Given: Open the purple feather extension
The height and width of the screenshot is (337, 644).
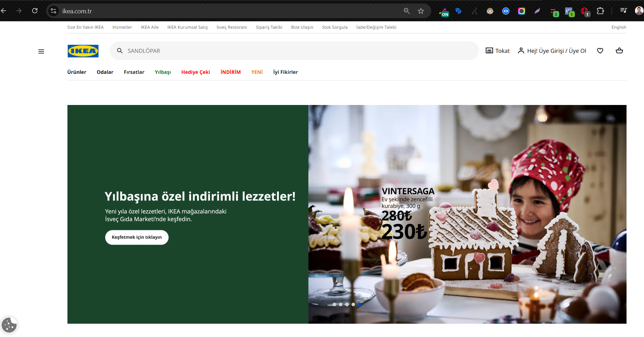Looking at the screenshot, I should pos(537,11).
